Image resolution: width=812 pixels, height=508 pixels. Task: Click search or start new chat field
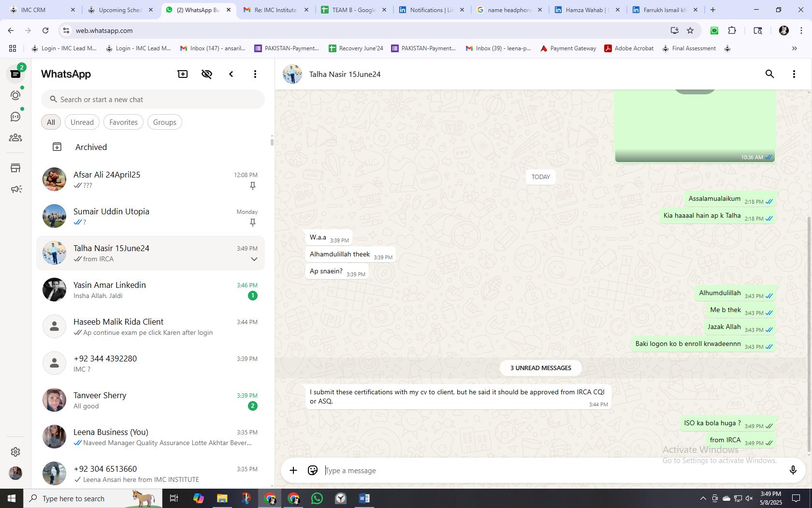pos(153,100)
